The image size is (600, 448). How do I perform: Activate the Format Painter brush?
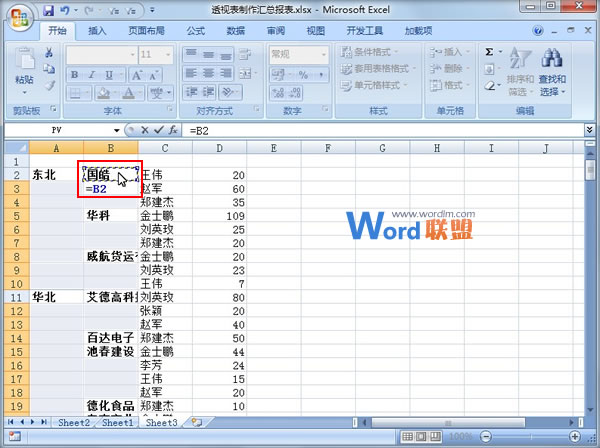coord(49,85)
